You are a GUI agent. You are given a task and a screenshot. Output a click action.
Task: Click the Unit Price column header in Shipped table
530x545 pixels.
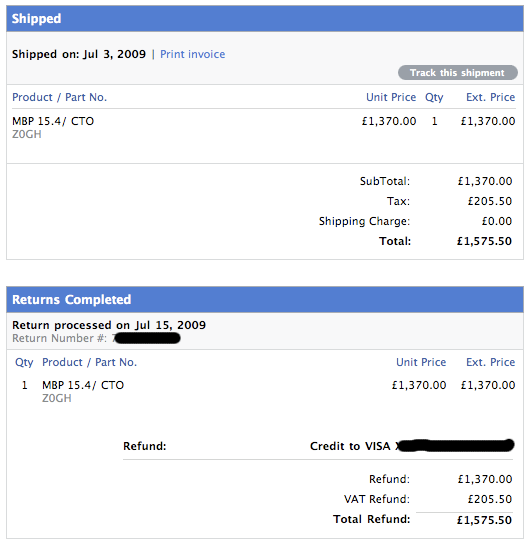tap(391, 97)
